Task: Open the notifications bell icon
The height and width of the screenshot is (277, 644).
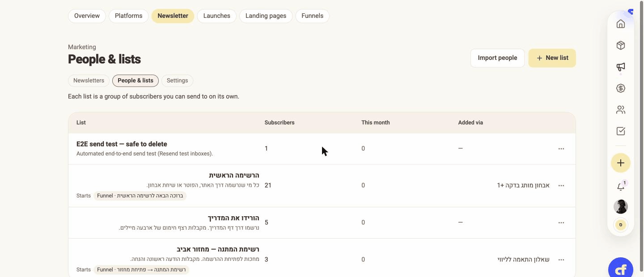Action: tap(621, 187)
